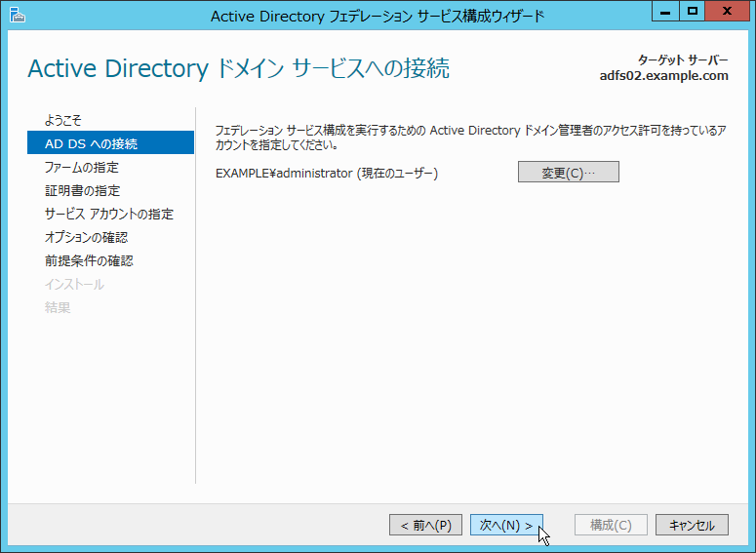The image size is (756, 553).
Task: Select the AD DS への接続 step
Action: (110, 142)
